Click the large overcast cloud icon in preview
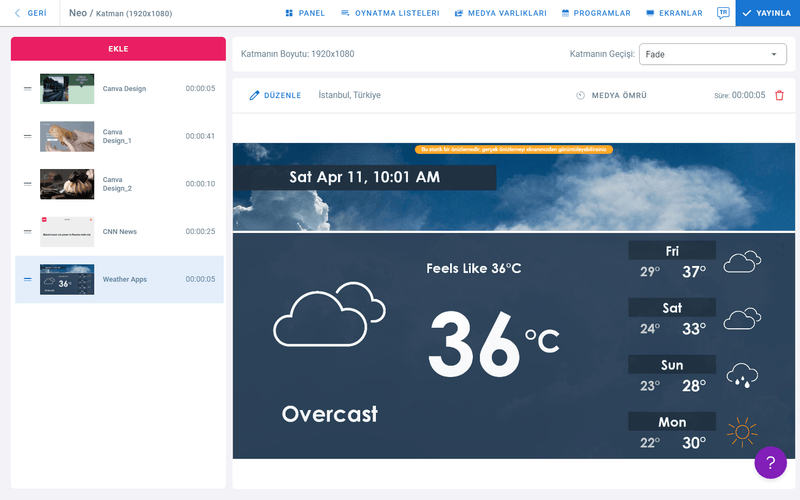The height and width of the screenshot is (500, 800). (x=330, y=314)
